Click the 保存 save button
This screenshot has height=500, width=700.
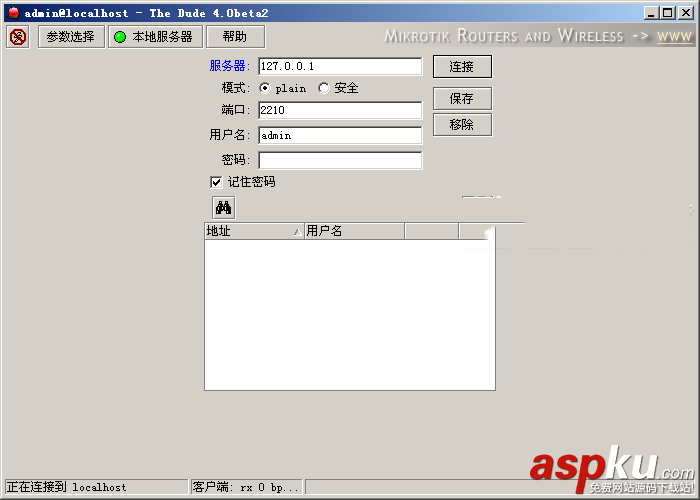(x=462, y=99)
